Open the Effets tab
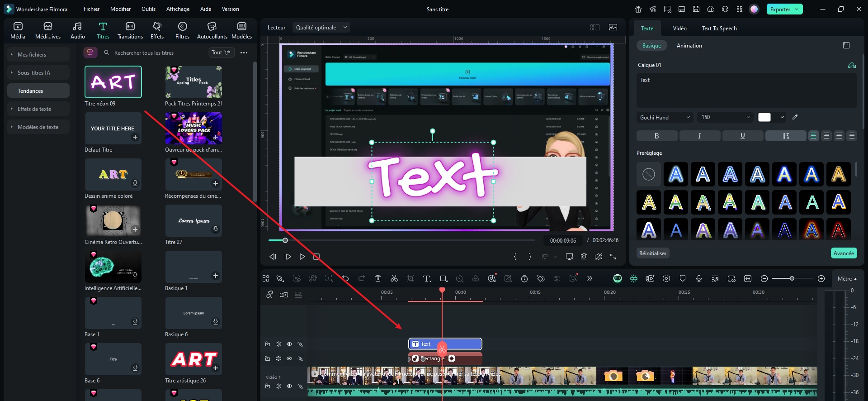 point(157,30)
